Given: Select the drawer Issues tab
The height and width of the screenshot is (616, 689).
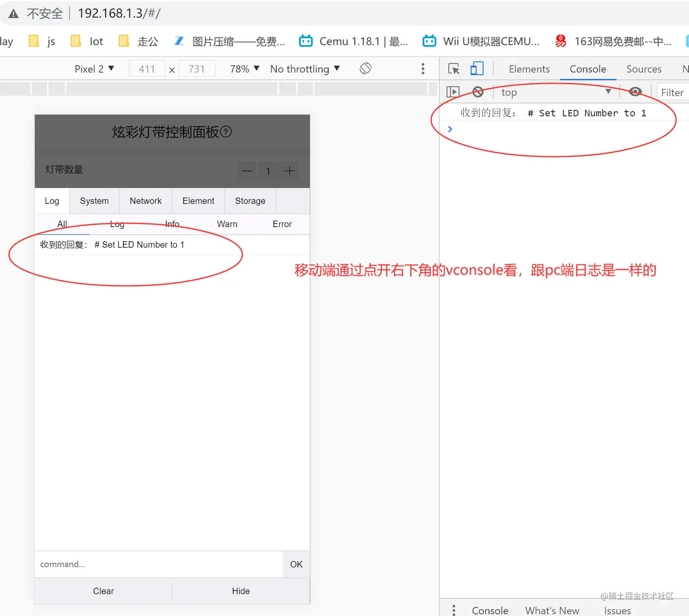Looking at the screenshot, I should point(617,611).
